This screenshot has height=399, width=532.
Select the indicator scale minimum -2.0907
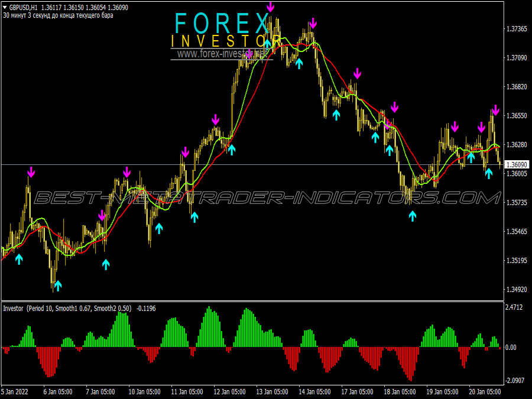(x=515, y=381)
